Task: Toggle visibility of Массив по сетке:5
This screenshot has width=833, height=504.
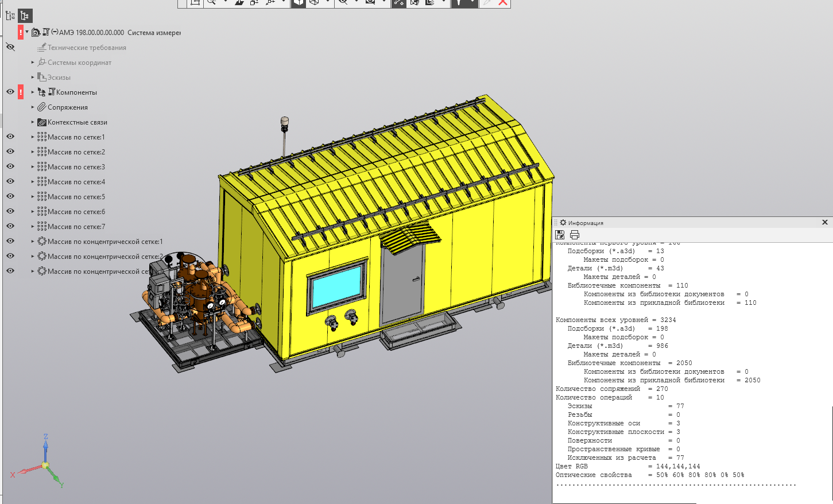Action: (x=10, y=196)
